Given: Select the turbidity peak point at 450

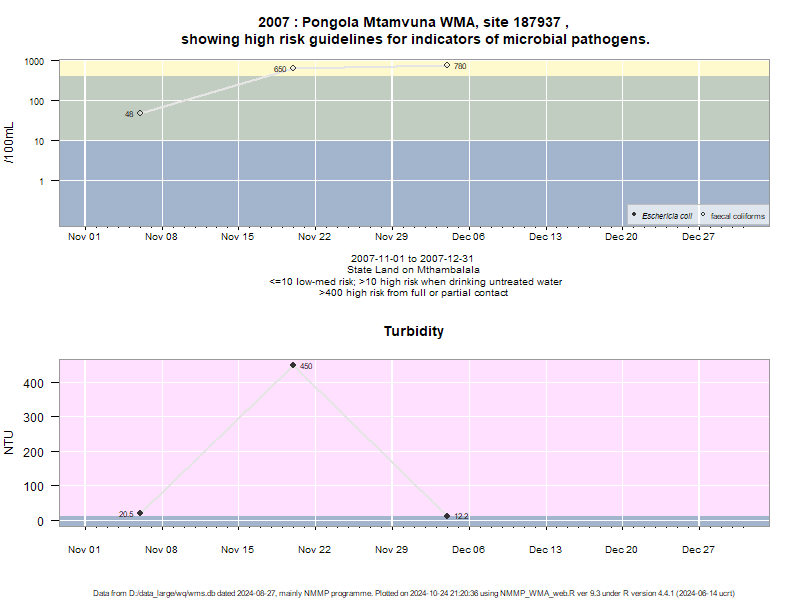Looking at the screenshot, I should click(x=293, y=365).
